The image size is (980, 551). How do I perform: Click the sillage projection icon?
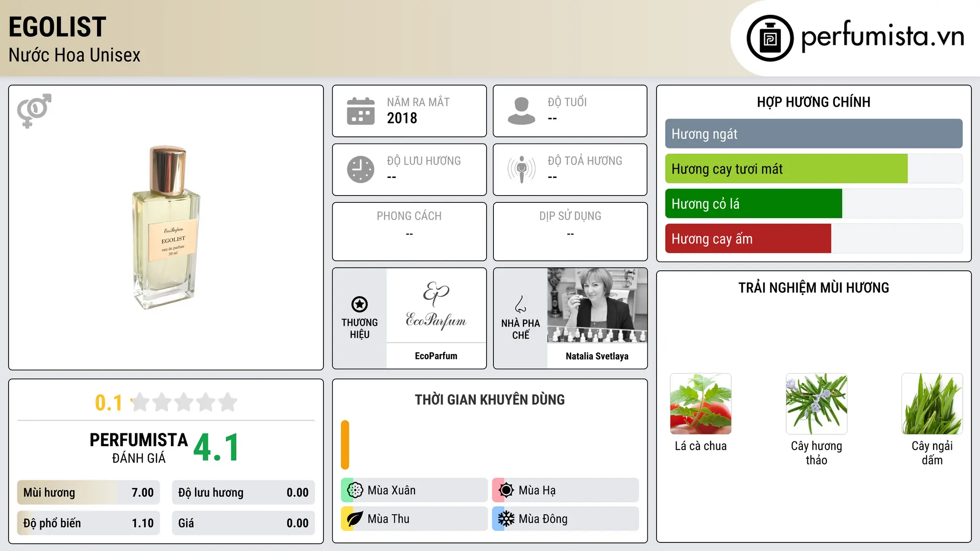[522, 169]
